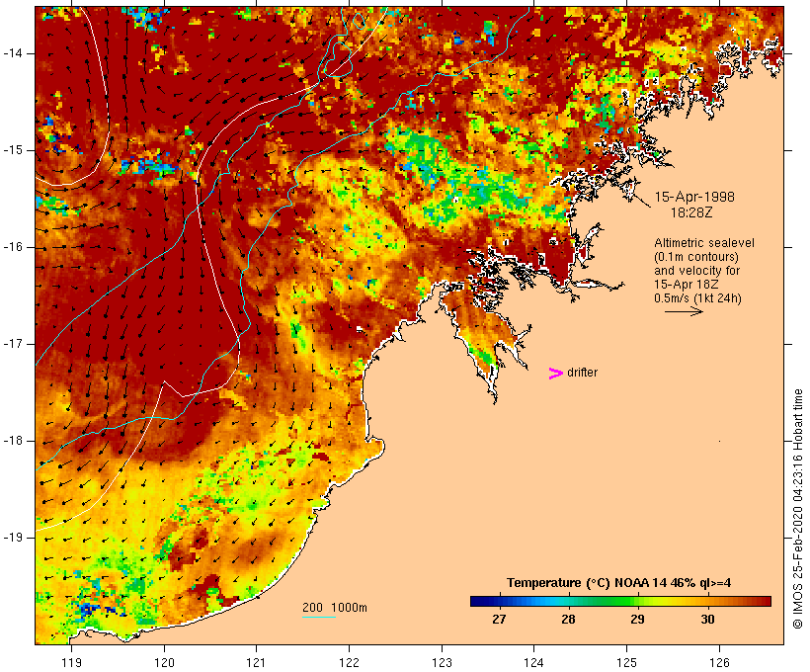Click latitude axis label -19
This screenshot has height=672, width=810.
(x=13, y=538)
